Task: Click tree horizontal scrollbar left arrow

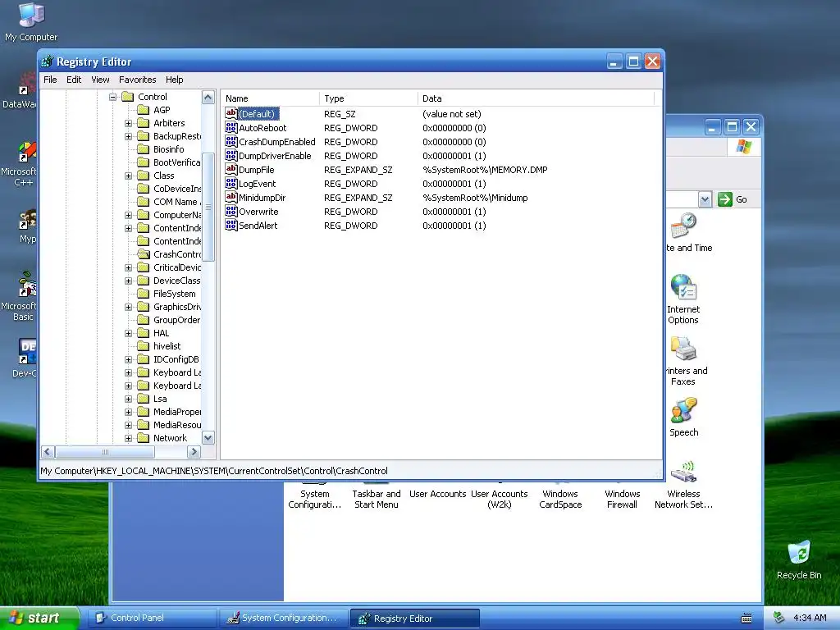Action: (48, 452)
